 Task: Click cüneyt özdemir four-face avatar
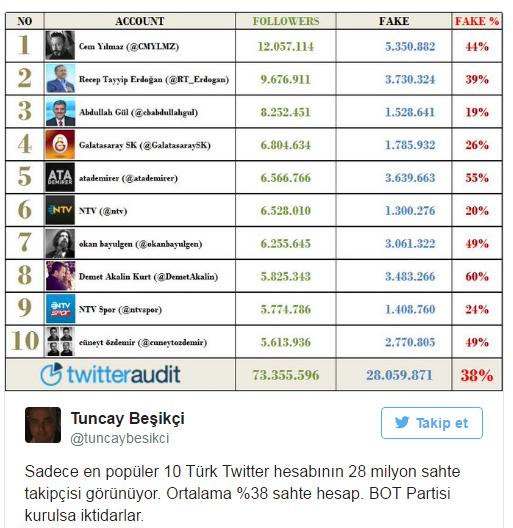tap(60, 342)
